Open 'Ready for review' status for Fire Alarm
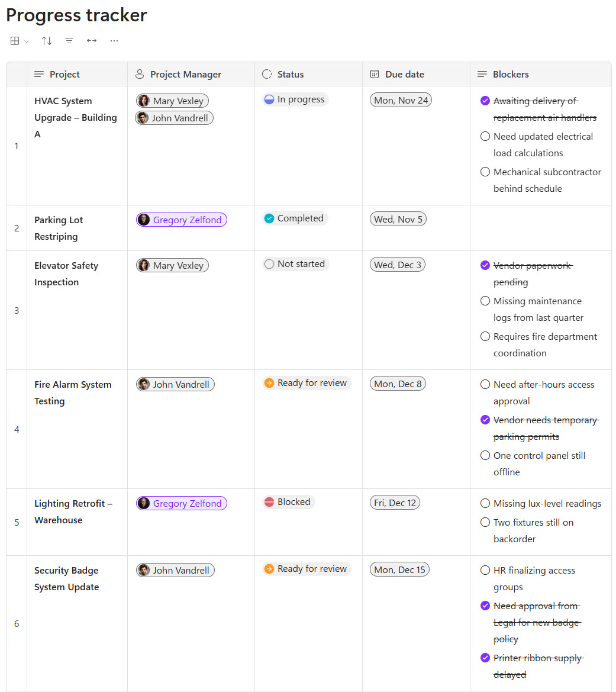 pyautogui.click(x=307, y=383)
